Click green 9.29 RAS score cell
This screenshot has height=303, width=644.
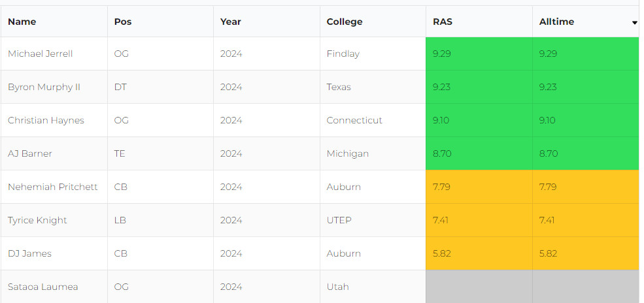coord(479,54)
